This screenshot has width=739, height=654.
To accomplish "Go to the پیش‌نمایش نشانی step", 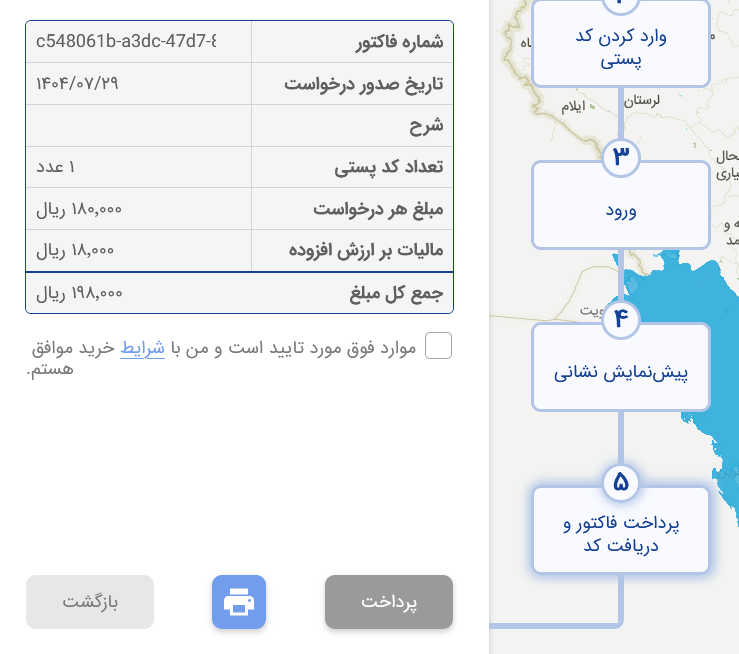I will tap(620, 374).
